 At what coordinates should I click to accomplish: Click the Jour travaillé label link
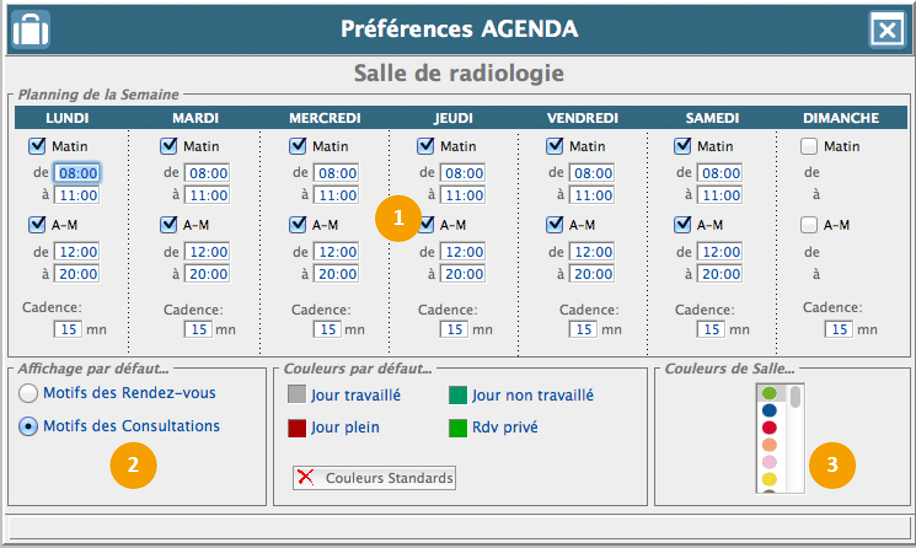[x=355, y=396]
